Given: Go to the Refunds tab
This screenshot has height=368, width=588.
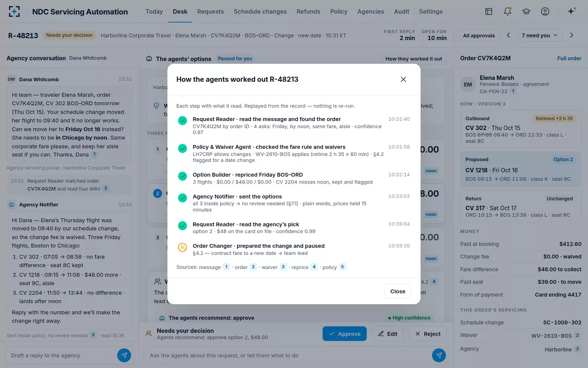Looking at the screenshot, I should pos(308,11).
